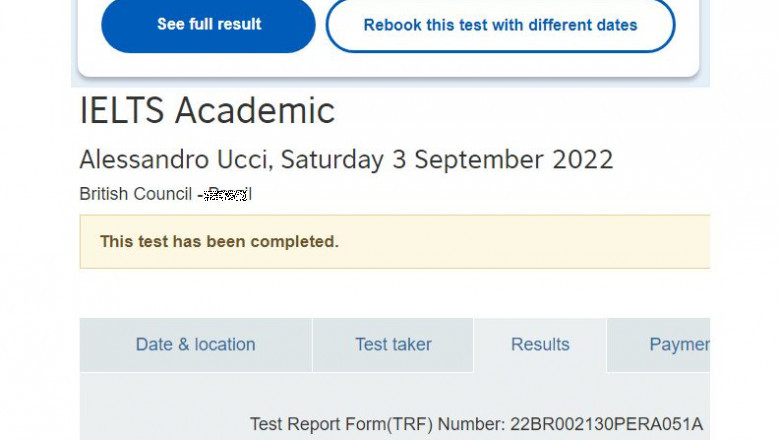Click the "See full result" button
This screenshot has width=780, height=440.
coord(208,25)
